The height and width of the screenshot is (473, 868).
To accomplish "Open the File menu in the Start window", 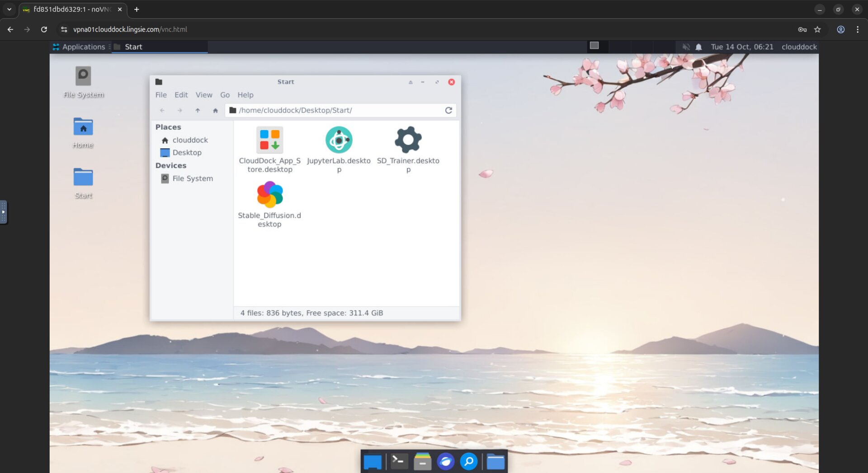I will [x=161, y=95].
